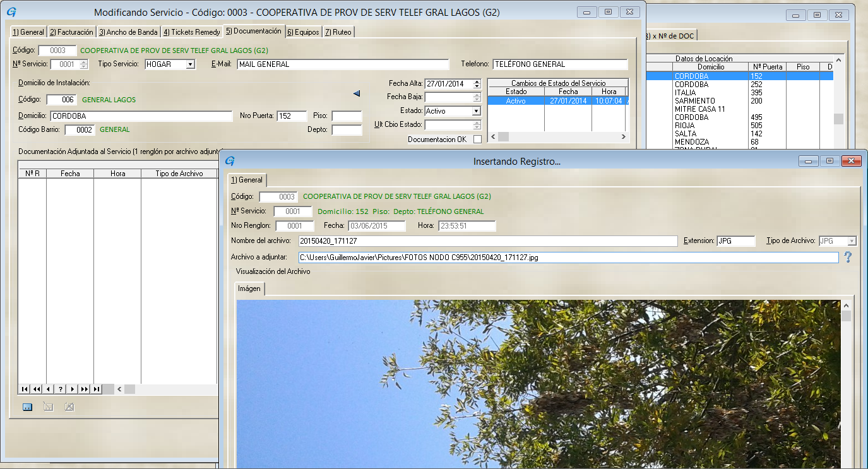Go to previous record in navigator
This screenshot has width=868, height=469.
pos(49,389)
